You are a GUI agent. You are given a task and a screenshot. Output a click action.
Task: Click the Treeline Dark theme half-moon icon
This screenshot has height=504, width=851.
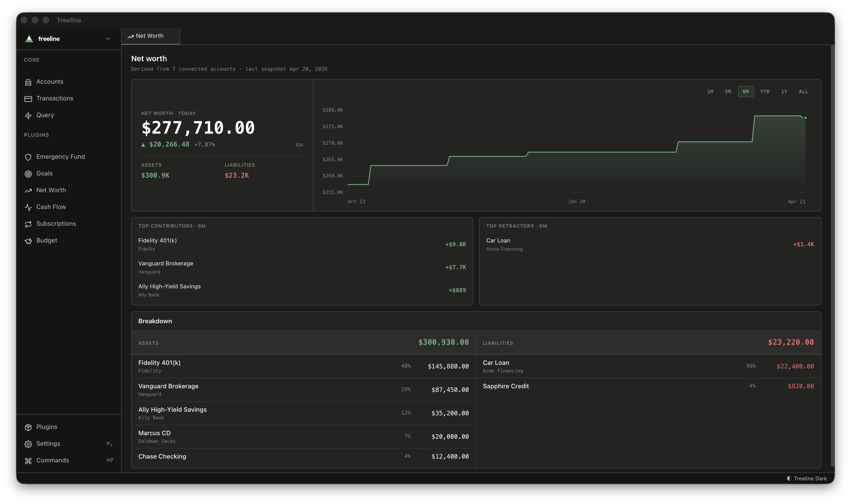pyautogui.click(x=789, y=478)
